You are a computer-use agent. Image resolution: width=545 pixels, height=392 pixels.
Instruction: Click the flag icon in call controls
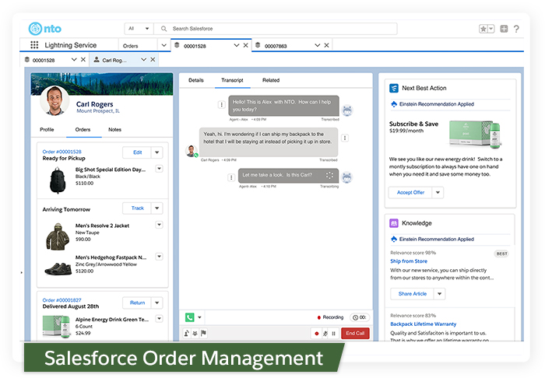(x=204, y=333)
